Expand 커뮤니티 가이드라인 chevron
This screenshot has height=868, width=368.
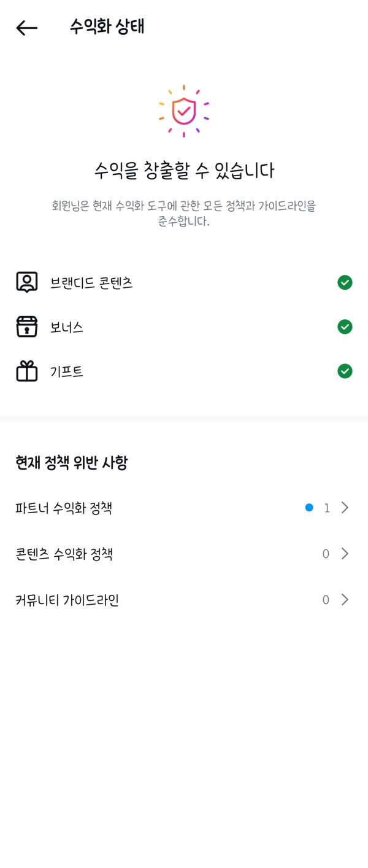345,600
